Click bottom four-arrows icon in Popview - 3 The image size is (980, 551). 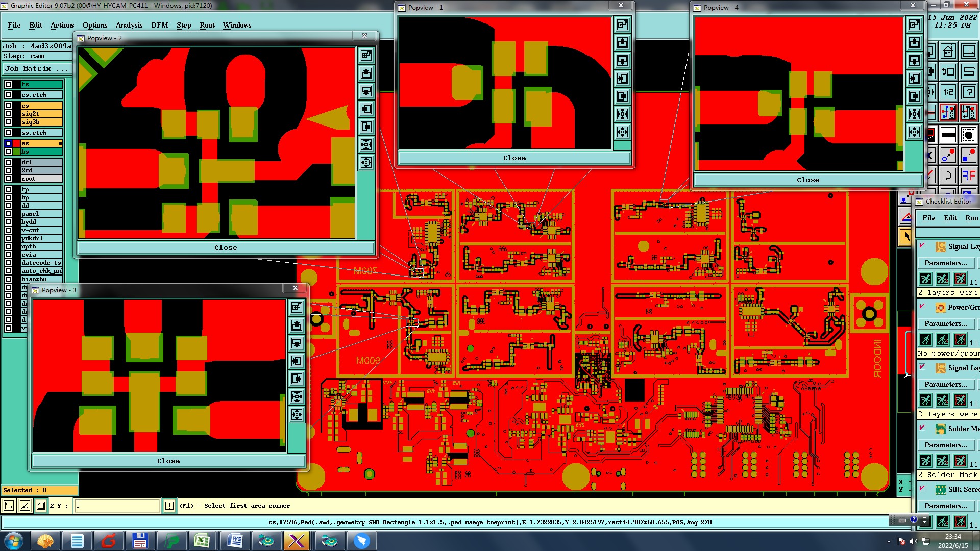point(297,414)
